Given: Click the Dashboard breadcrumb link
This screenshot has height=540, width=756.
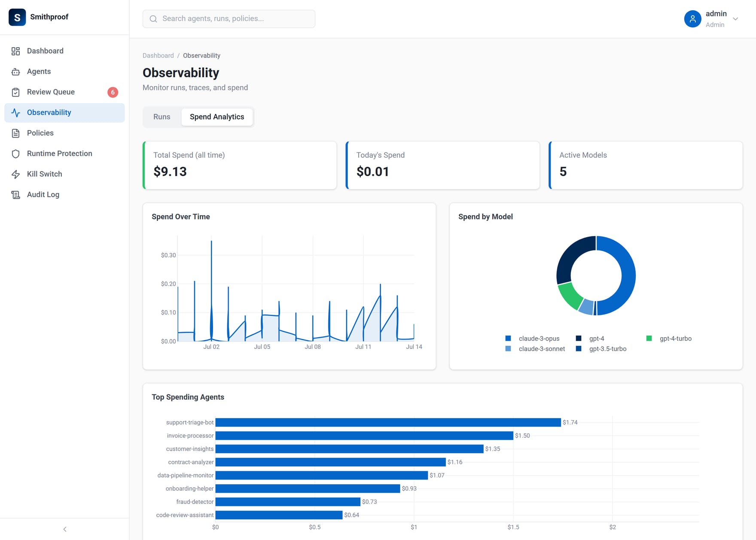Looking at the screenshot, I should pos(158,55).
